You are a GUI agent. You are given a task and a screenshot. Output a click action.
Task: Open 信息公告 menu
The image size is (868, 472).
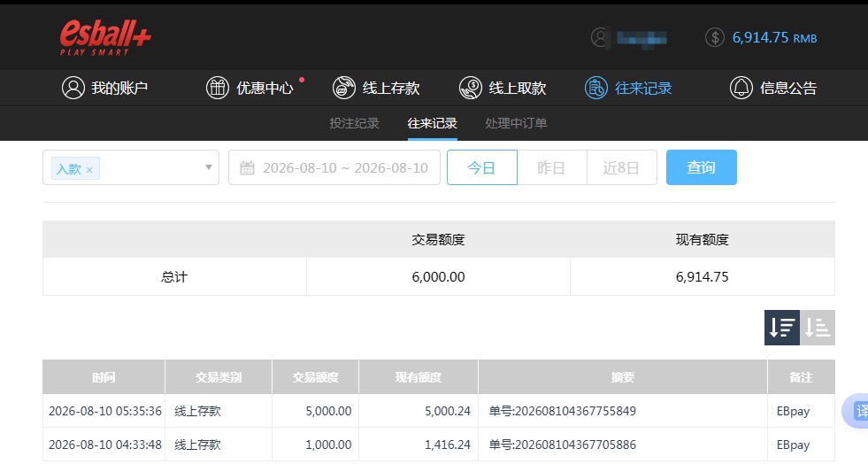(x=773, y=88)
